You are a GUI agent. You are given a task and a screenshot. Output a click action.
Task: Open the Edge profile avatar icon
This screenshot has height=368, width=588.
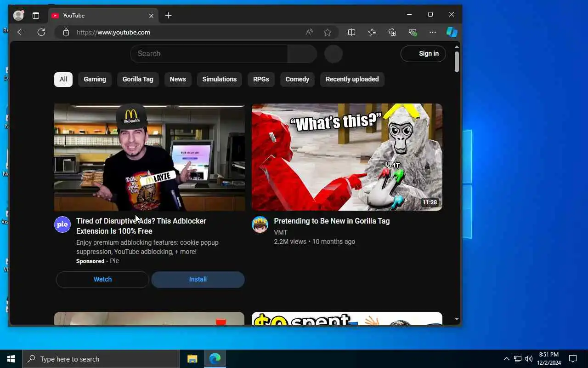coord(18,15)
